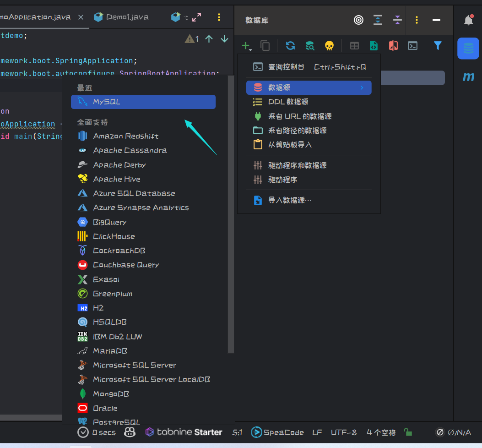Click the expand editor arrows icon
Image resolution: width=482 pixels, height=448 pixels.
197,17
